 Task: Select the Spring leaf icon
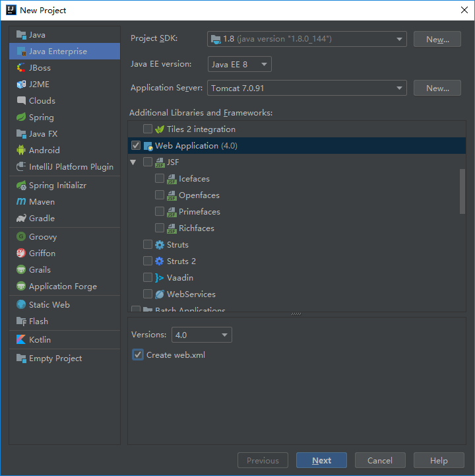pos(21,117)
